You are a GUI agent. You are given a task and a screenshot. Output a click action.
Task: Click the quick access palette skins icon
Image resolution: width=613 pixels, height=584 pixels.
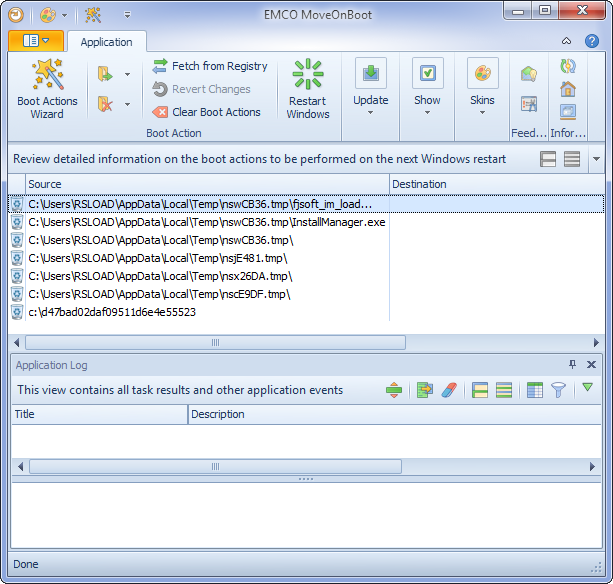tap(48, 15)
